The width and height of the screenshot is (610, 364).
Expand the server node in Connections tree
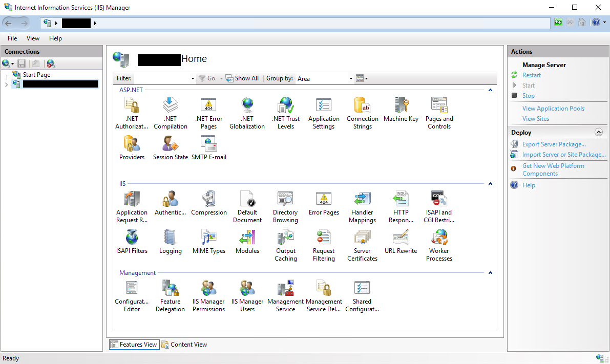tap(6, 84)
